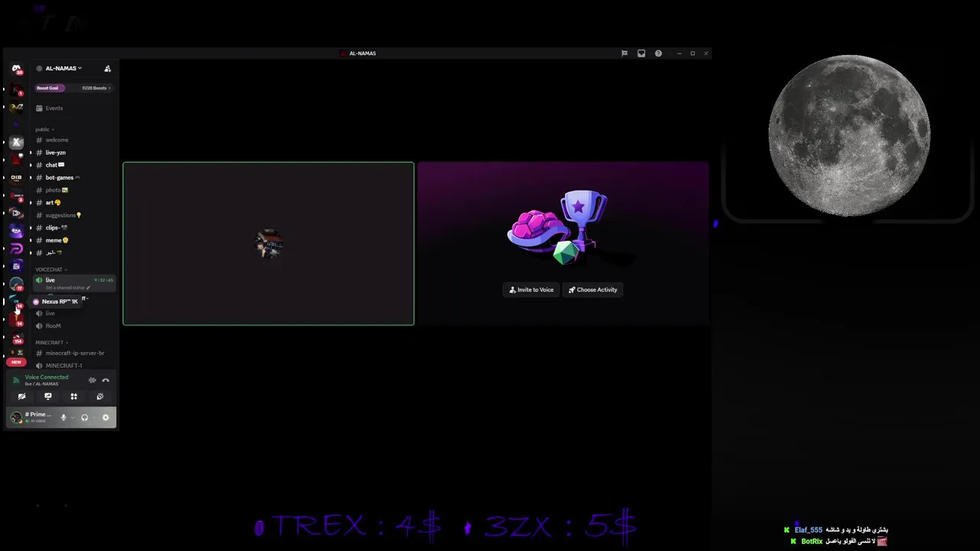Toggle microphone mute
This screenshot has width=980, height=551.
[x=64, y=417]
